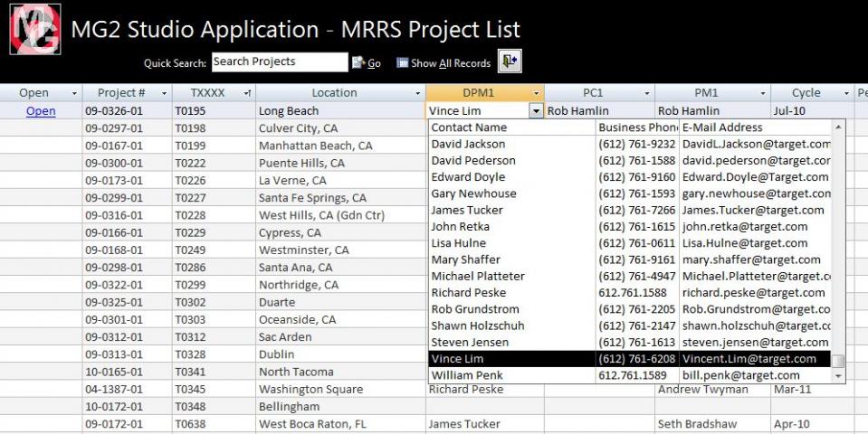Click the Project # column header
The width and height of the screenshot is (868, 434).
point(128,93)
